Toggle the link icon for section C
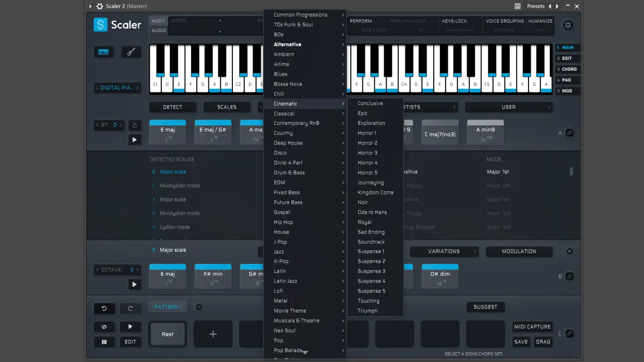644x362 pixels. coord(570,333)
